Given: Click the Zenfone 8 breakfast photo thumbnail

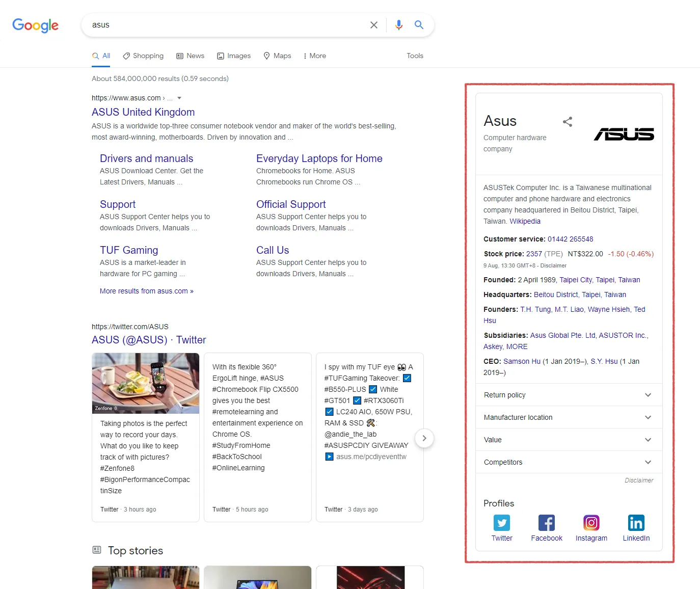Looking at the screenshot, I should point(145,383).
